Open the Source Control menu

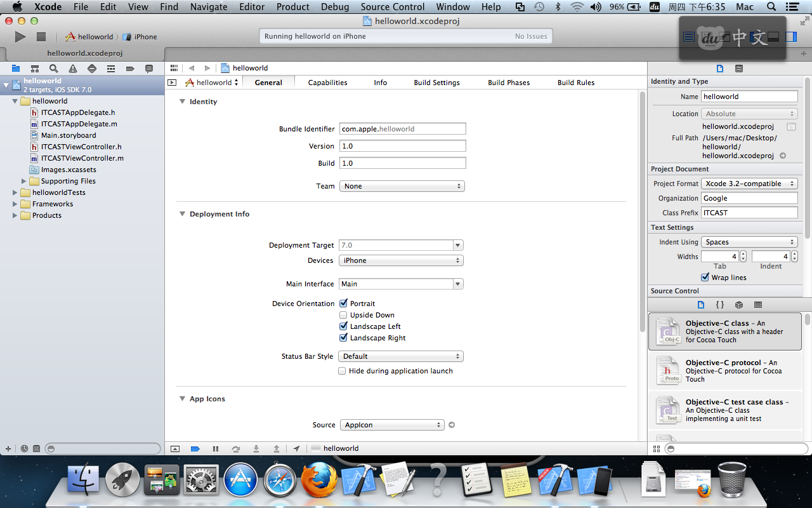[393, 7]
